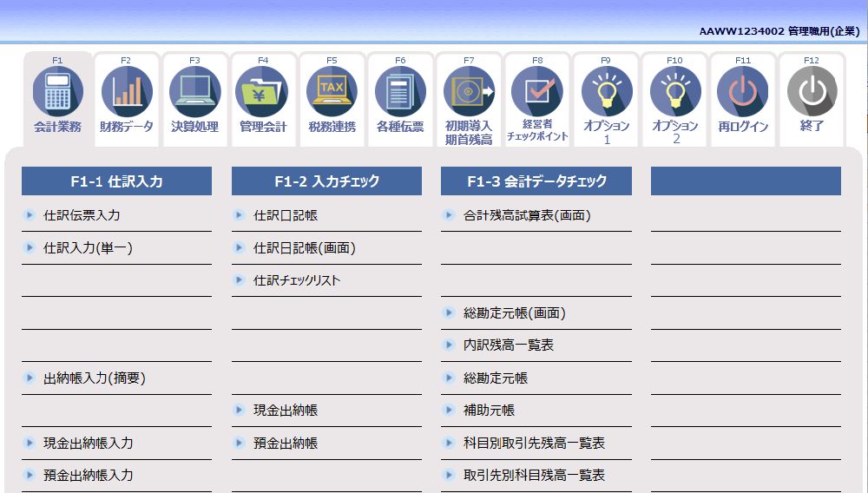Click the F11 再ログイン power icon
This screenshot has height=493, width=868.
[743, 91]
